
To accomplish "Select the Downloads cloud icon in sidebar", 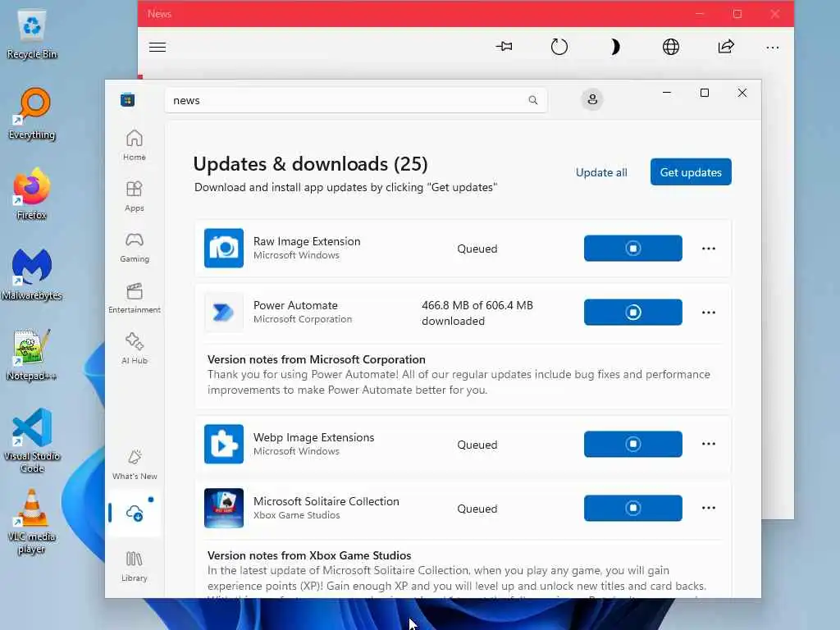I will pyautogui.click(x=135, y=514).
